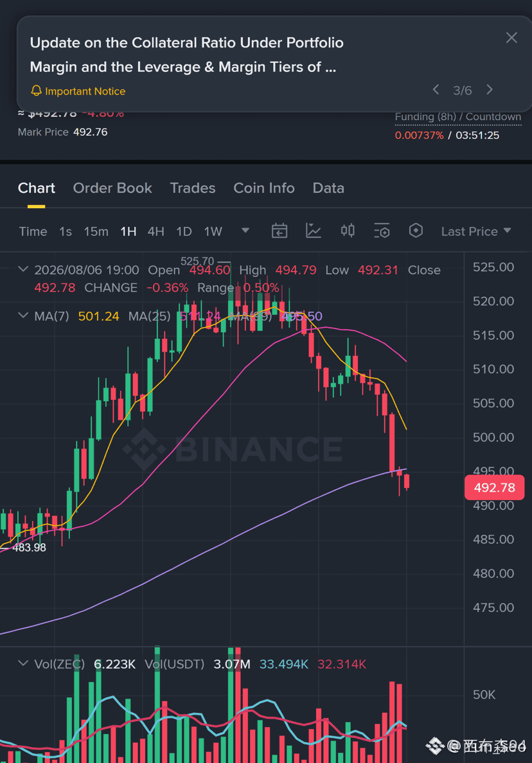Open the Important Notice link
This screenshot has width=532, height=763.
pos(78,91)
